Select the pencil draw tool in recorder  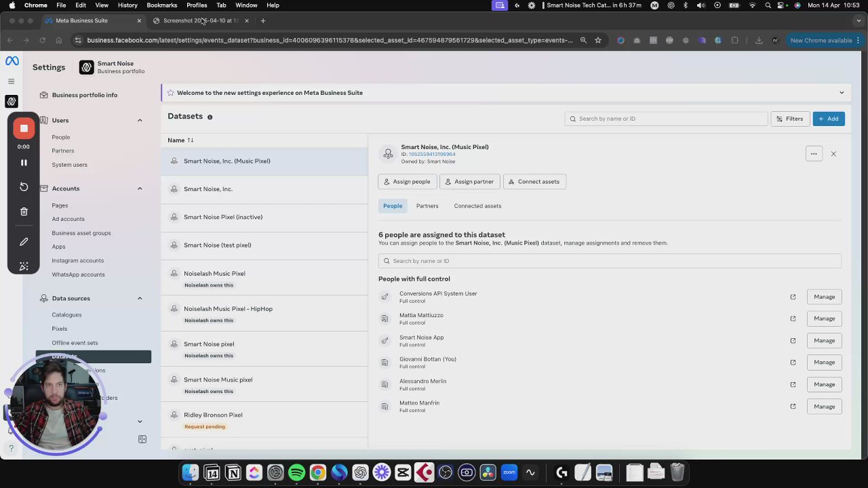pos(24,241)
